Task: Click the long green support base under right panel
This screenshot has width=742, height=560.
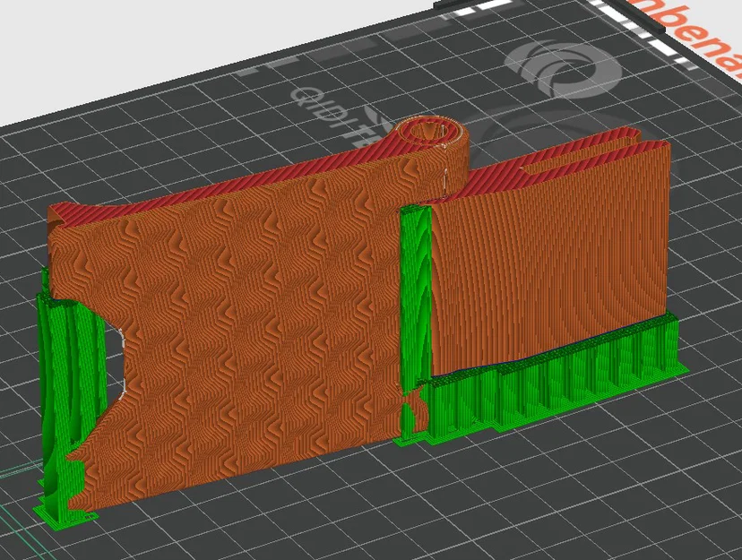Action: [x=554, y=378]
